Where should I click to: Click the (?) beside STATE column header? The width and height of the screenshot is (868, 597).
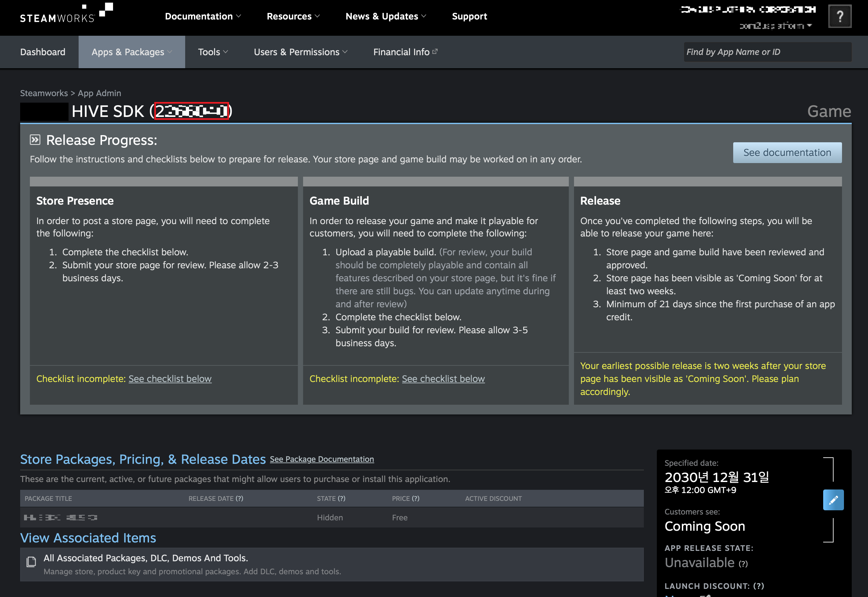[x=341, y=498]
